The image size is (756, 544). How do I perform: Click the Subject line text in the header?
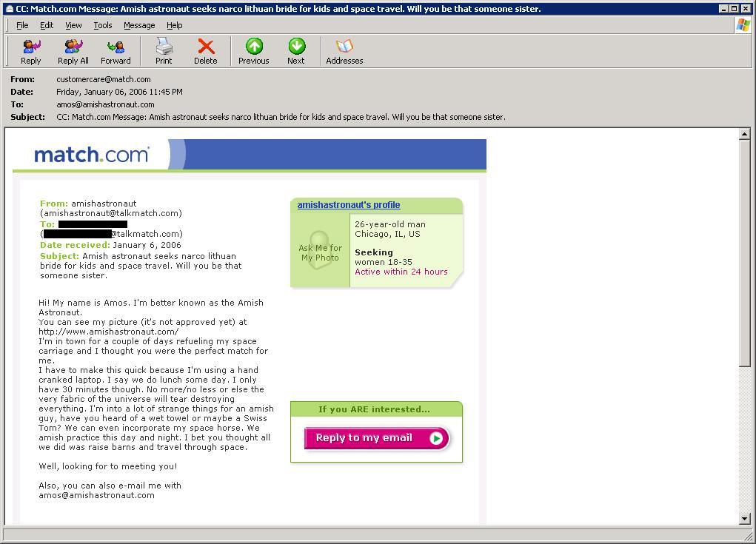click(x=281, y=117)
